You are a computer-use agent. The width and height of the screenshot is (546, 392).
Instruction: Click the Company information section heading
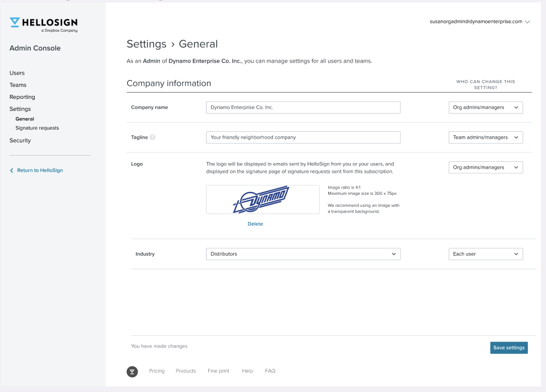169,84
